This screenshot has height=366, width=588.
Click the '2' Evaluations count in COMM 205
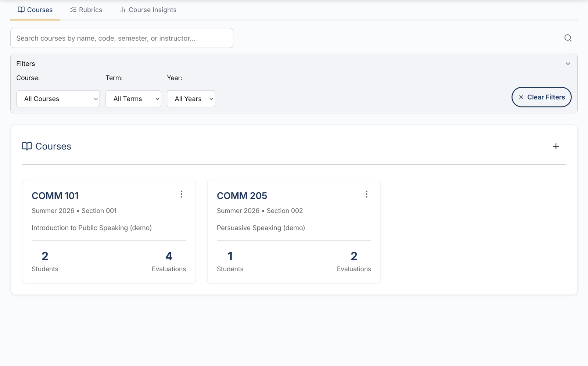(354, 256)
